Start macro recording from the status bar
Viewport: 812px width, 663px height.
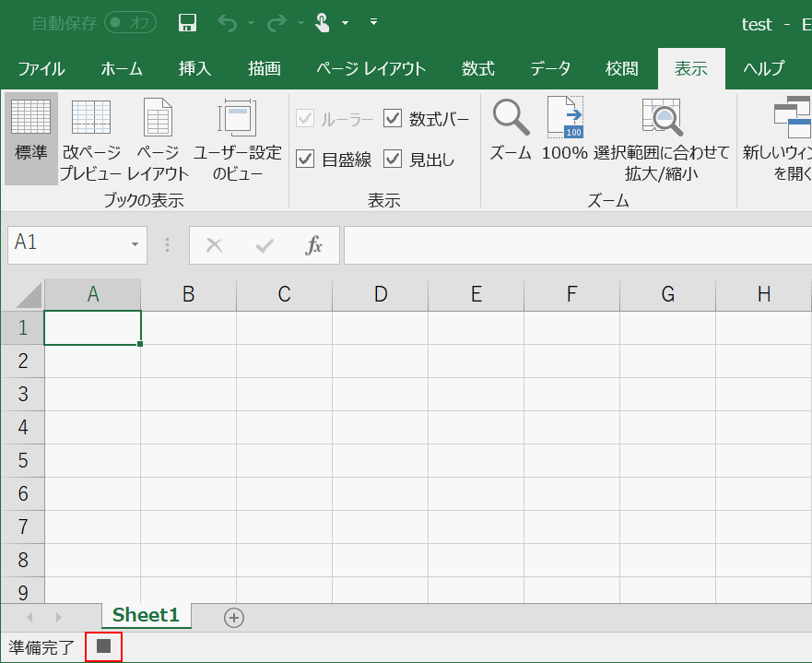(102, 646)
